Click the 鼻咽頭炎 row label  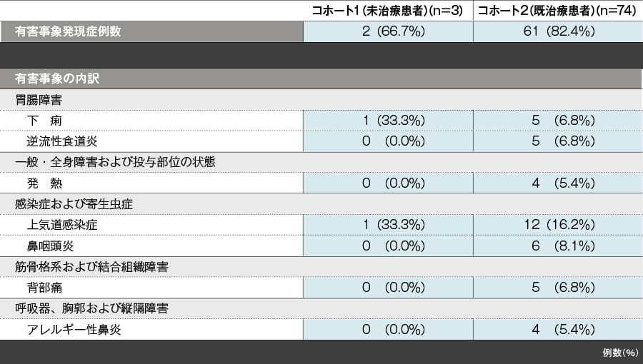(x=50, y=246)
